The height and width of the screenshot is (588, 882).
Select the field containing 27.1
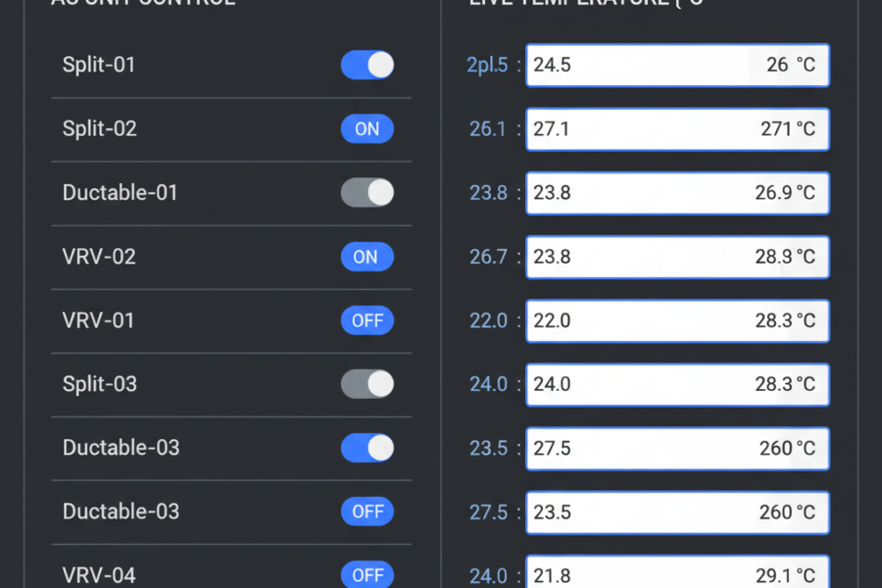pyautogui.click(x=677, y=128)
